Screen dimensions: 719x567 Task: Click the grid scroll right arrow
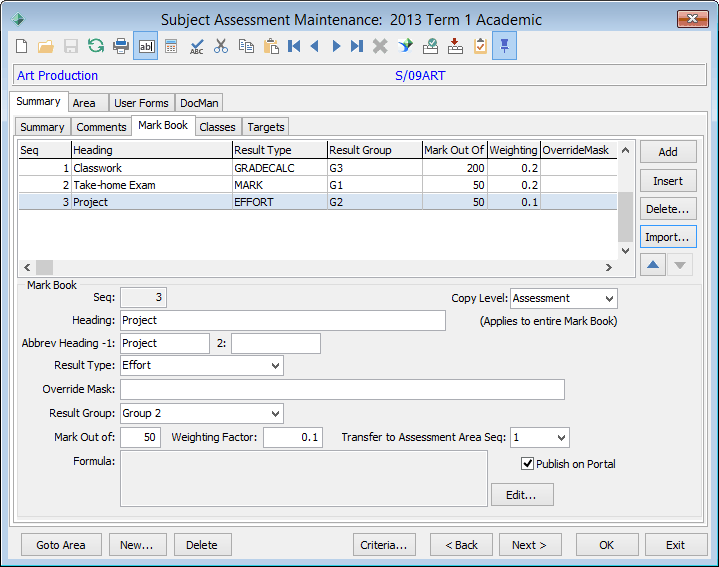coord(608,267)
